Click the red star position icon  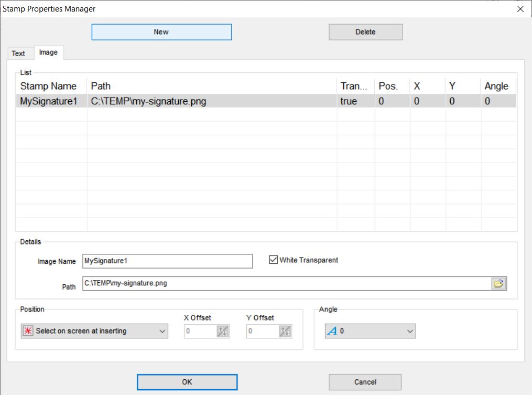click(x=28, y=331)
